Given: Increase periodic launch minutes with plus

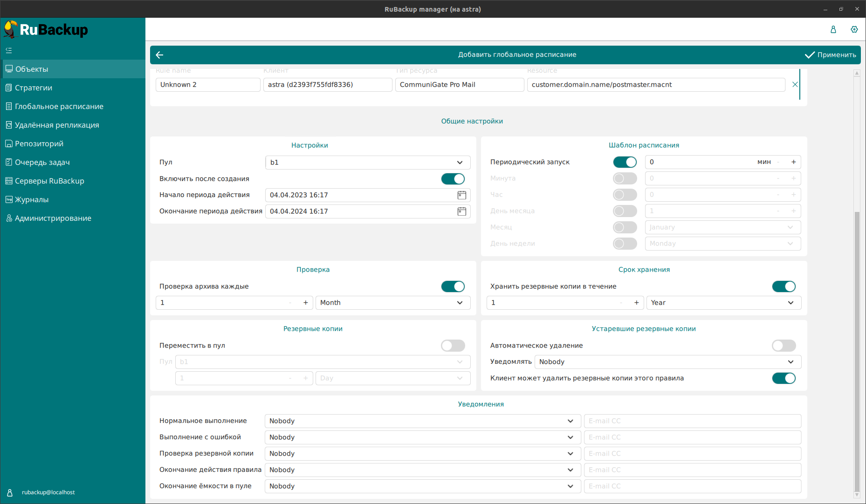Looking at the screenshot, I should pos(793,162).
